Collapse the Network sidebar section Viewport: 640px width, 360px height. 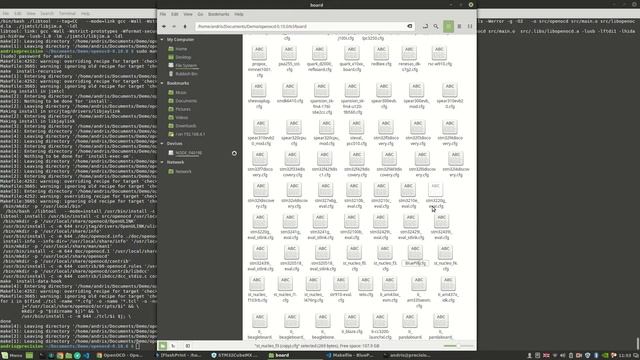tap(162, 162)
